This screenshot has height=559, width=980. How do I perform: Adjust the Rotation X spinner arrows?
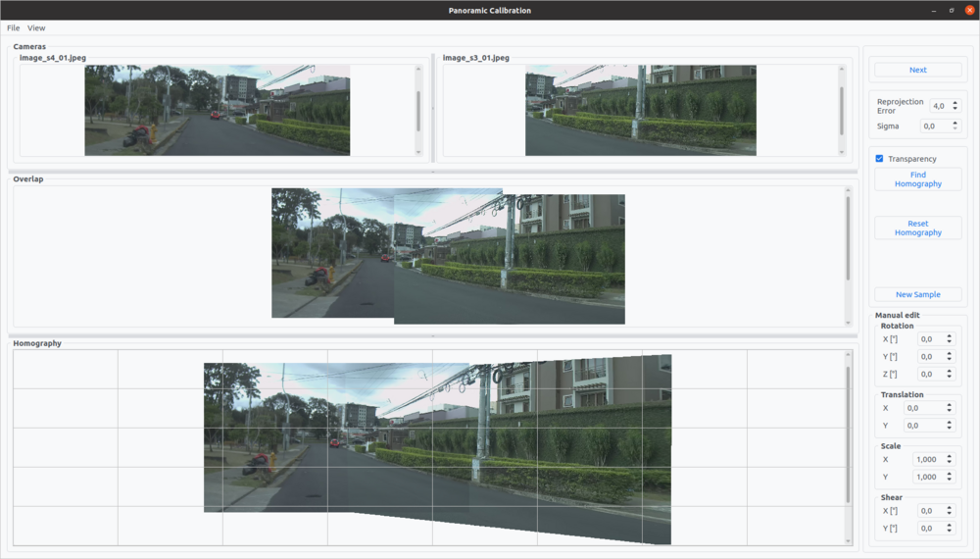(950, 339)
